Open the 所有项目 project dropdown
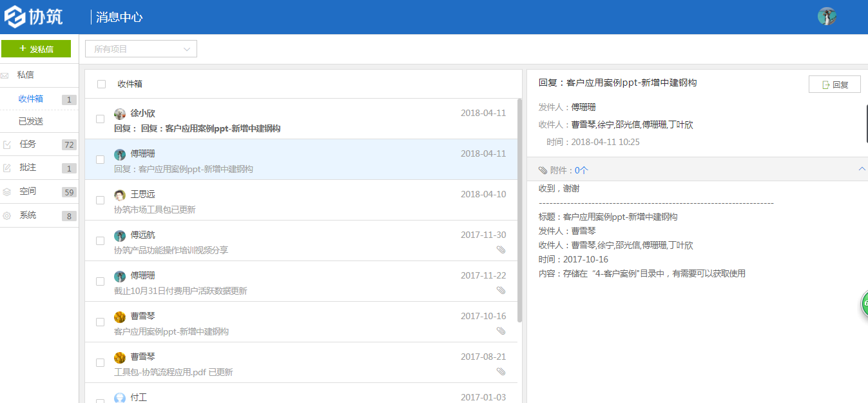This screenshot has width=868, height=403. pyautogui.click(x=140, y=48)
